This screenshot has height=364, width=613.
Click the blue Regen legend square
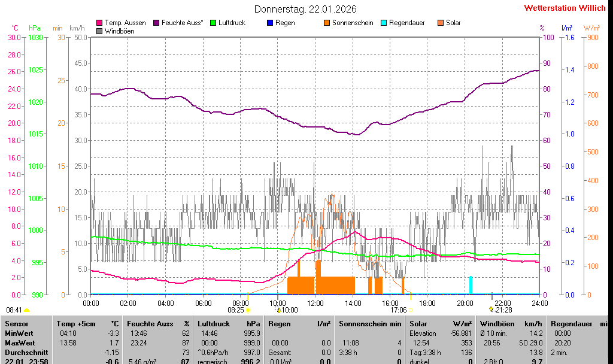[270, 23]
